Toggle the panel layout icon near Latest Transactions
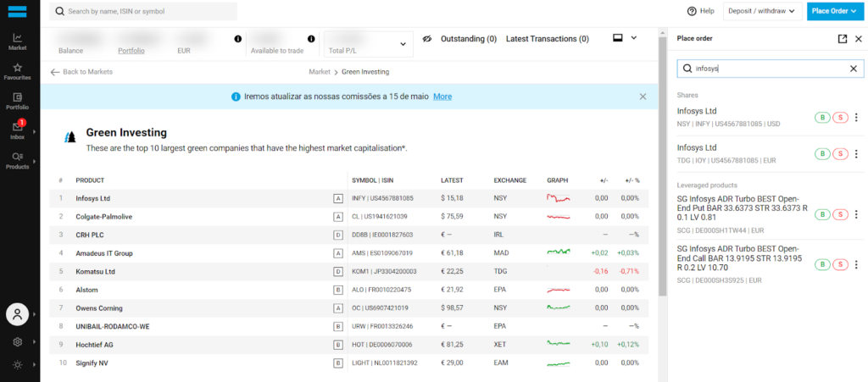Viewport: 868px width, 382px height. (618, 38)
